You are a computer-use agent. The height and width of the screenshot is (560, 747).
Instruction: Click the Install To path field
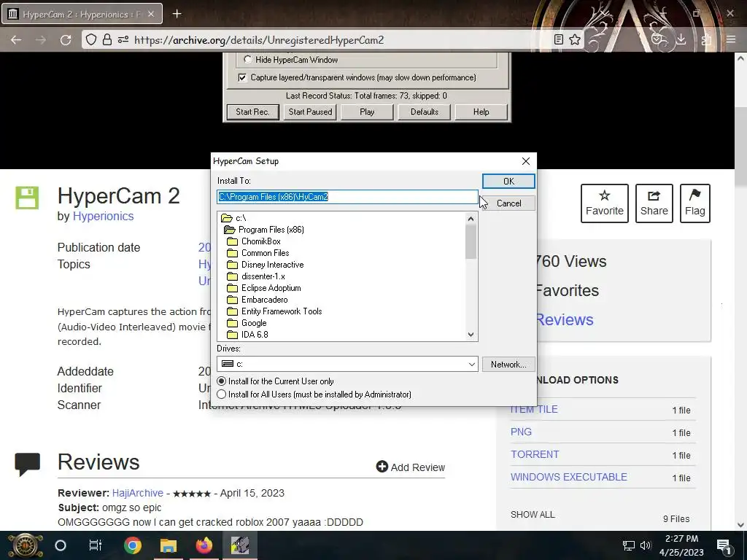(x=347, y=197)
